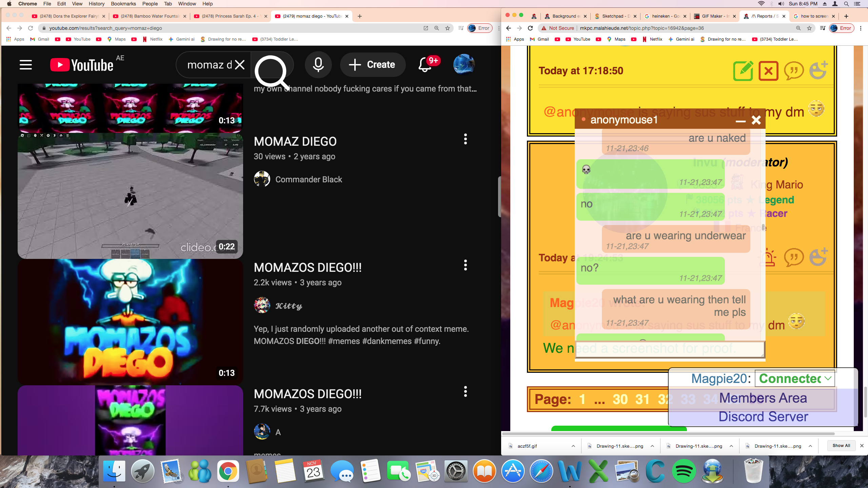This screenshot has width=868, height=488.
Task: Open the YouTube hamburger guide menu
Action: point(26,65)
